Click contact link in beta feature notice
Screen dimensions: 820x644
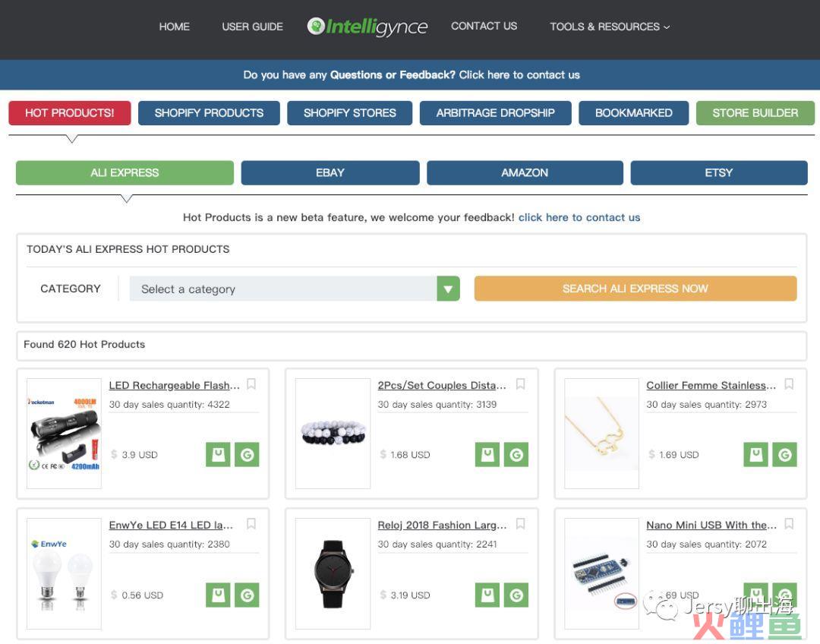point(579,218)
